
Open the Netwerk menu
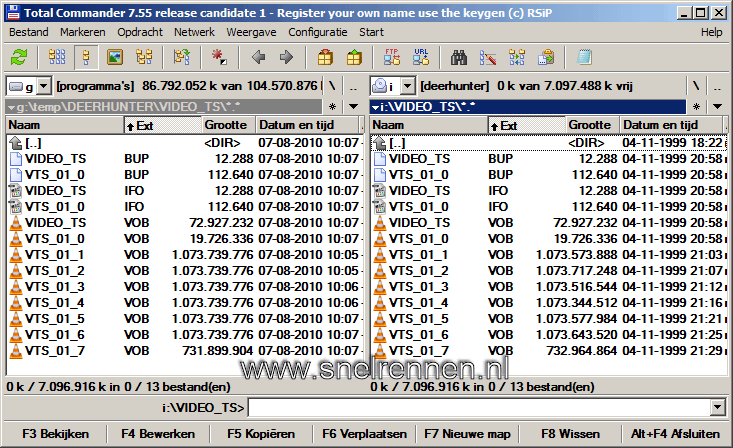coord(194,32)
